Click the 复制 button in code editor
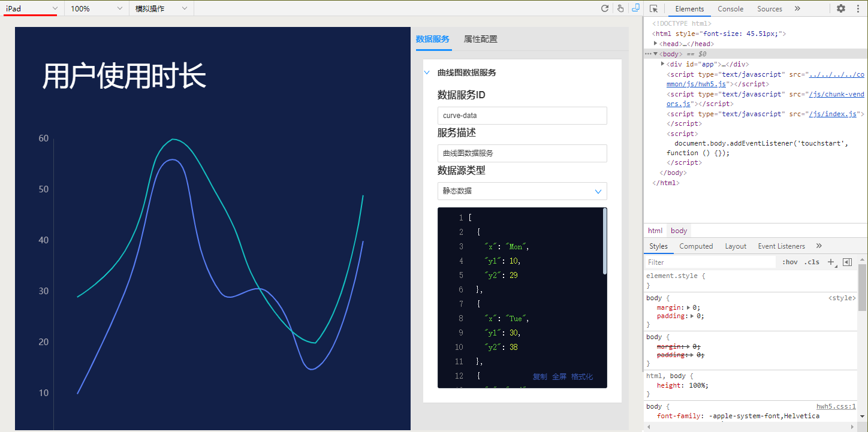Viewport: 868px width, 432px height. click(x=540, y=376)
